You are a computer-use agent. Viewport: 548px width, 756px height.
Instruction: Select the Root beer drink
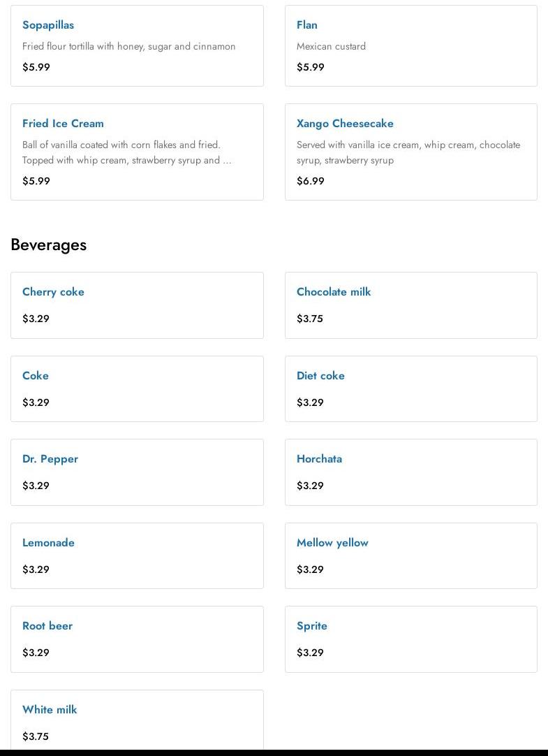tap(47, 626)
